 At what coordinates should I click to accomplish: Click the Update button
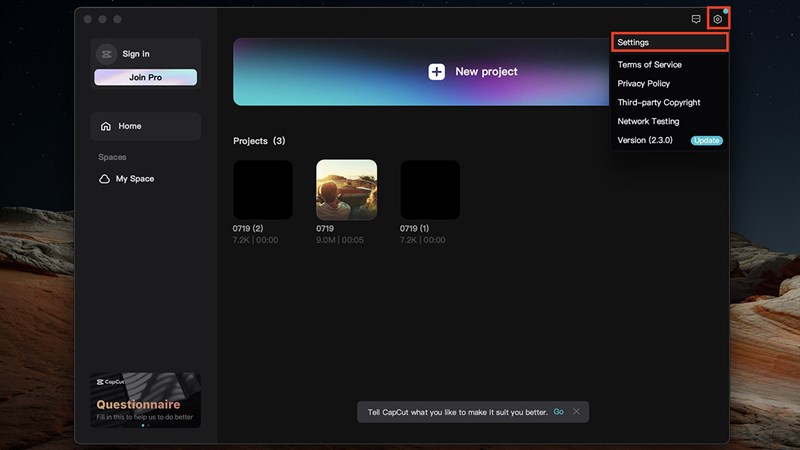pos(707,140)
